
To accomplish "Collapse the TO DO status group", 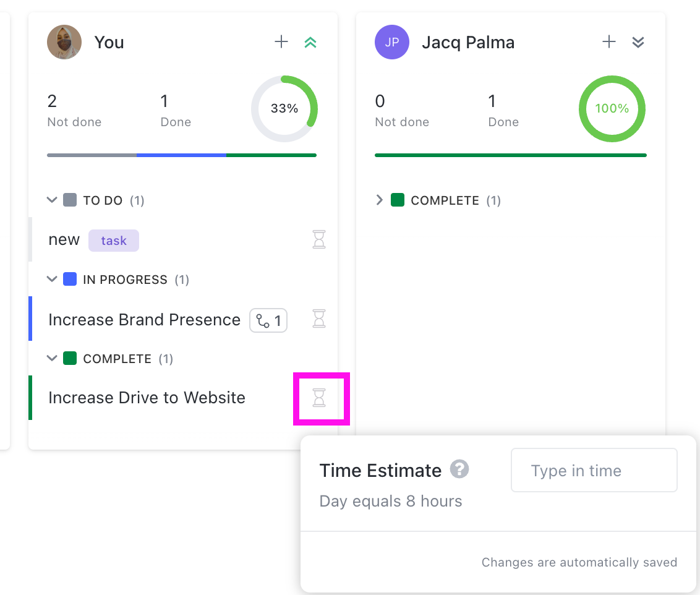I will click(52, 200).
